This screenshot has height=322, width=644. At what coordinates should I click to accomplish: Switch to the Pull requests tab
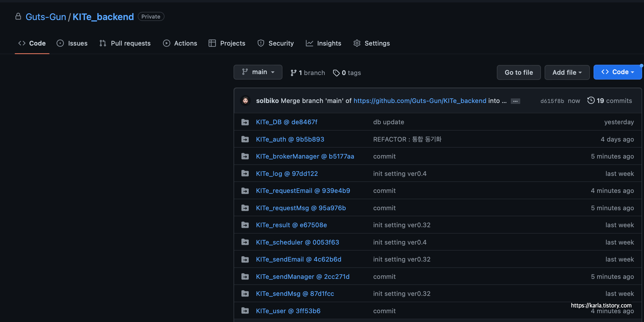pyautogui.click(x=125, y=43)
